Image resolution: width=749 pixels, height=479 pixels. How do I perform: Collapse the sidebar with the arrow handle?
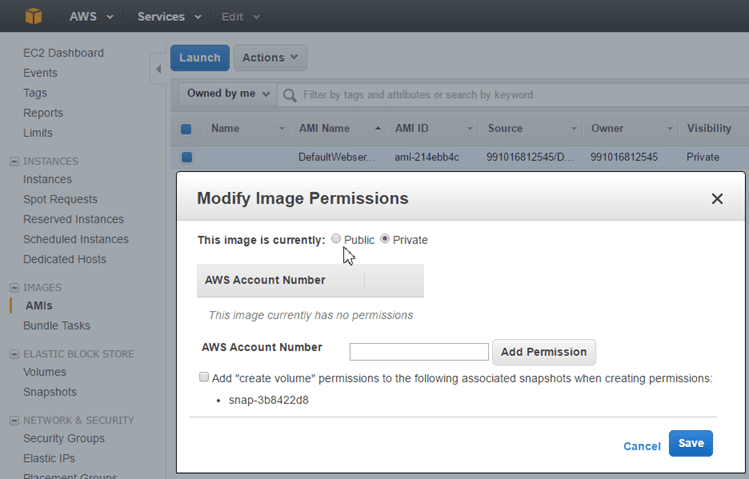[159, 69]
